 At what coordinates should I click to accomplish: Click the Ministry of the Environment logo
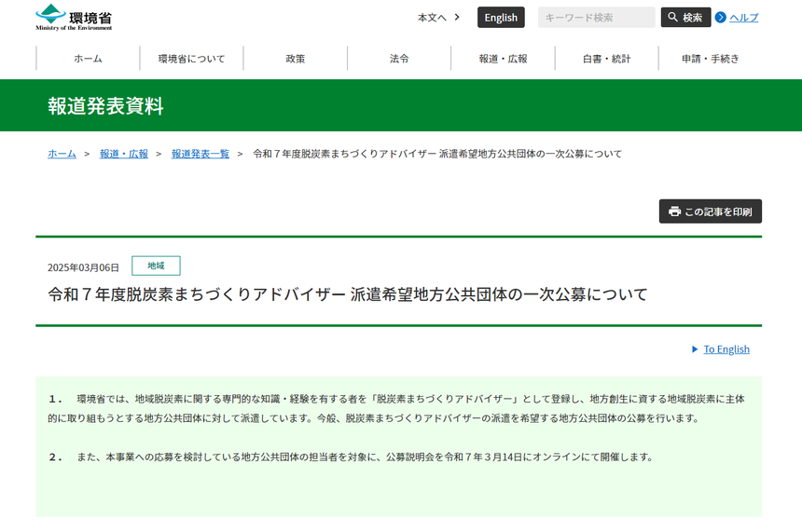[74, 18]
